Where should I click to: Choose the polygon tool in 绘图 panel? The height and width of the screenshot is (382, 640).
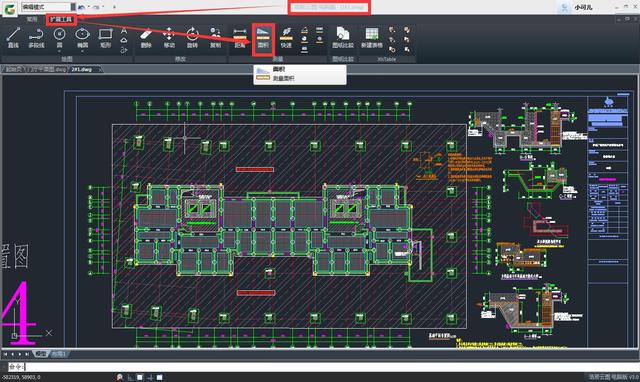124,40
